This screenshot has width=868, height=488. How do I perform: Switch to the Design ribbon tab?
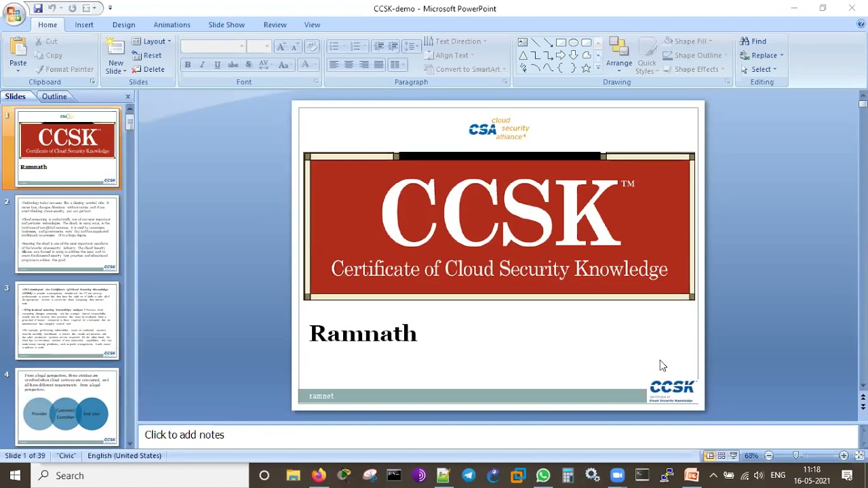(x=123, y=24)
